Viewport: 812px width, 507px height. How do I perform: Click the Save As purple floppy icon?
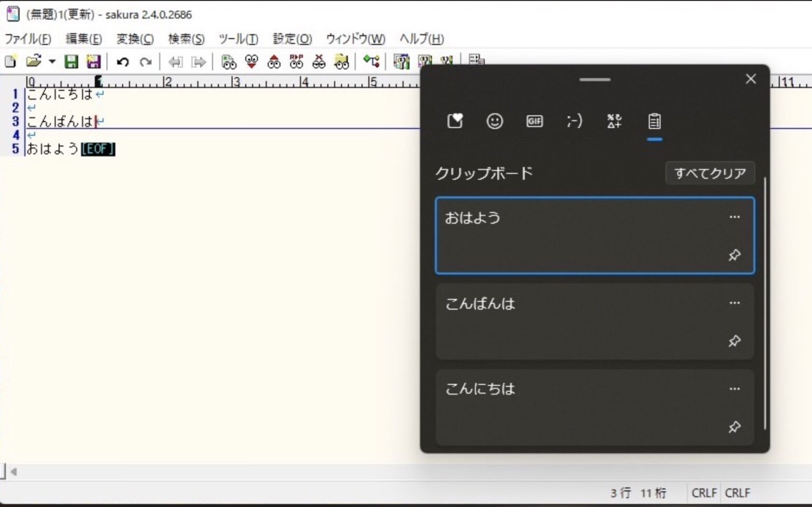click(x=94, y=61)
